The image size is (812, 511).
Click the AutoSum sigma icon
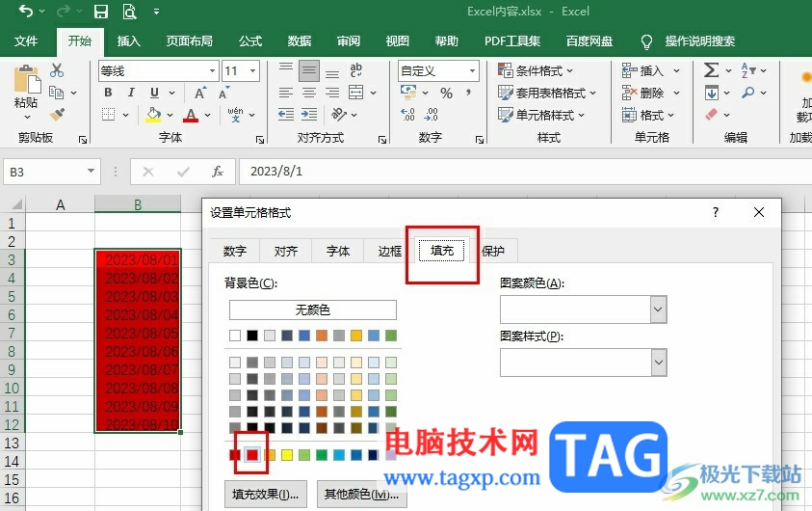point(712,70)
